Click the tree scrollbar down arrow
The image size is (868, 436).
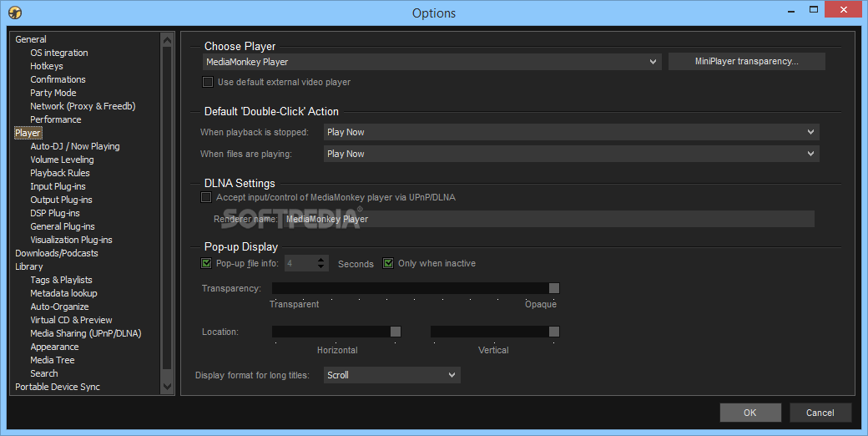pos(167,386)
